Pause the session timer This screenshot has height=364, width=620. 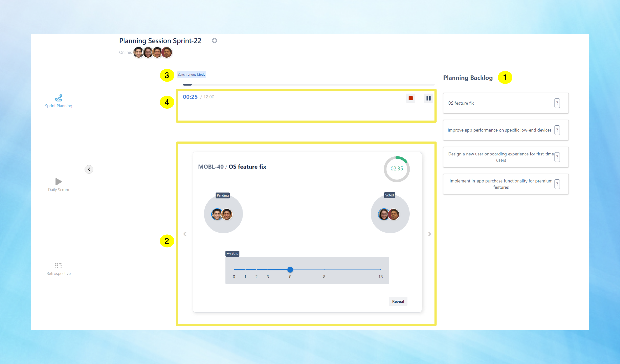pos(428,98)
